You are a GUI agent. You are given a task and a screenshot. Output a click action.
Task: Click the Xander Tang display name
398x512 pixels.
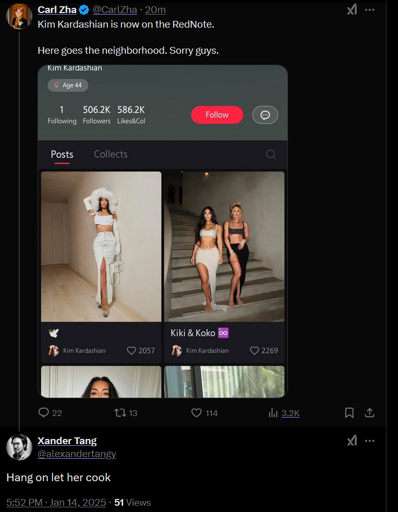(67, 441)
